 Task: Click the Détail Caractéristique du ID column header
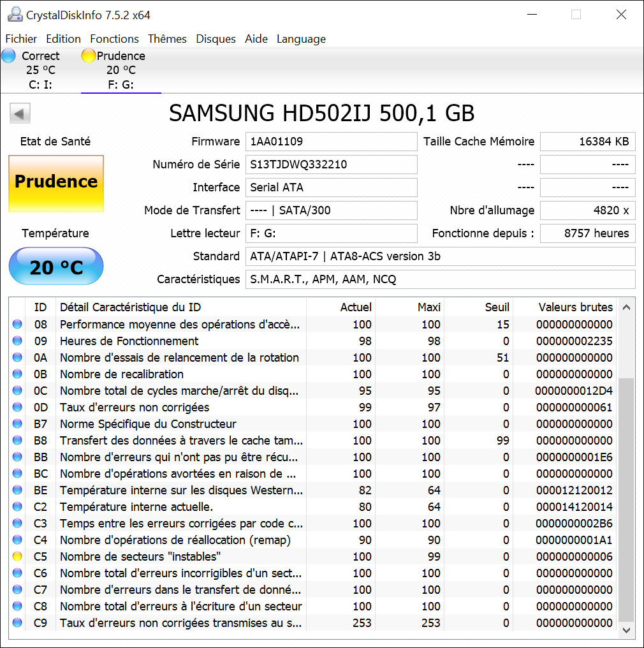click(181, 307)
